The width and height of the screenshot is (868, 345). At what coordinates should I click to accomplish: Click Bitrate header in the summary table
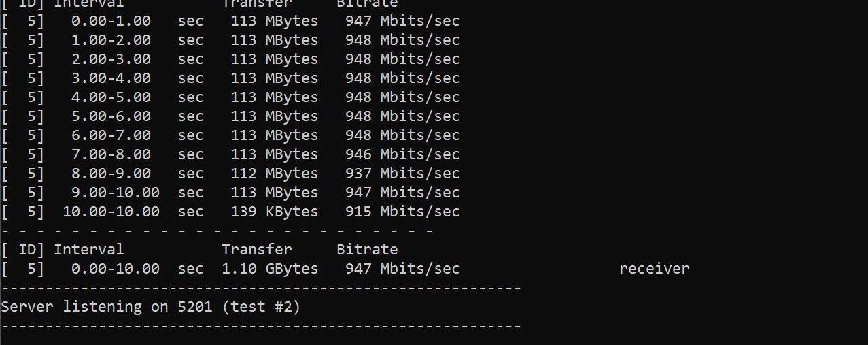[367, 249]
